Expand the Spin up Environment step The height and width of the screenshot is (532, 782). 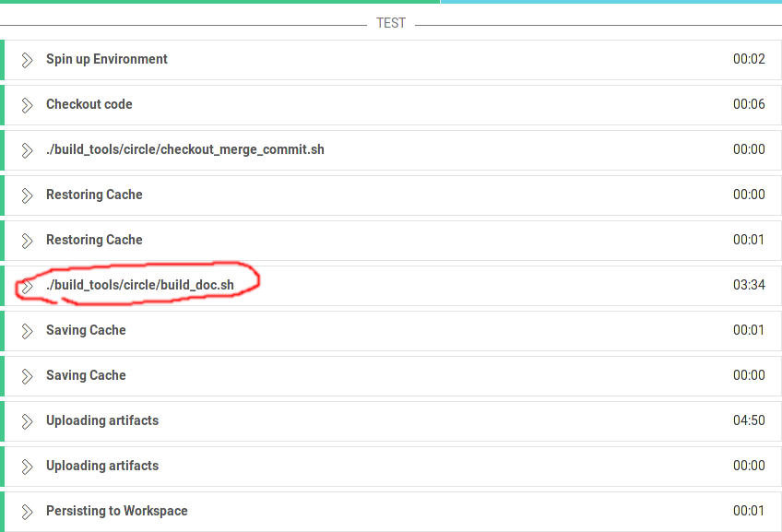click(27, 60)
